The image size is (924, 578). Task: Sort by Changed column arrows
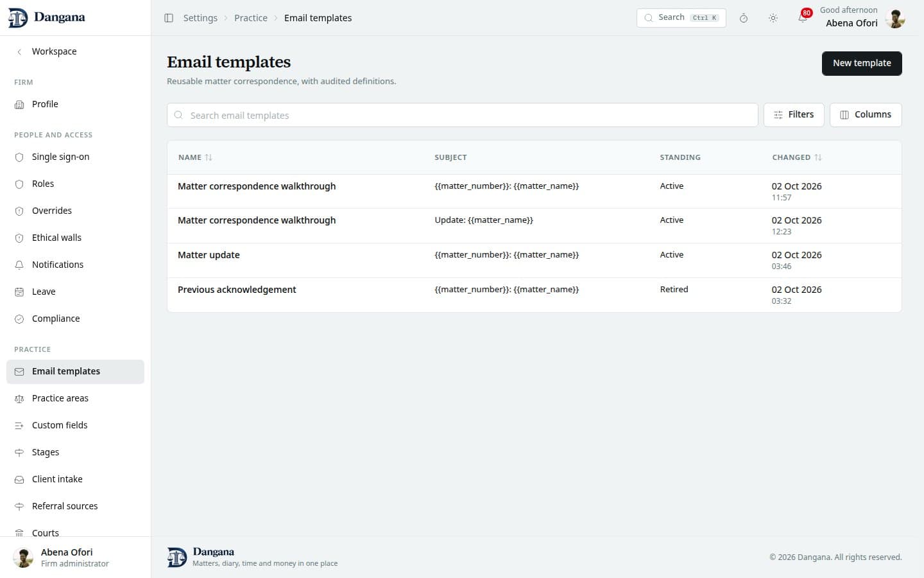(818, 157)
